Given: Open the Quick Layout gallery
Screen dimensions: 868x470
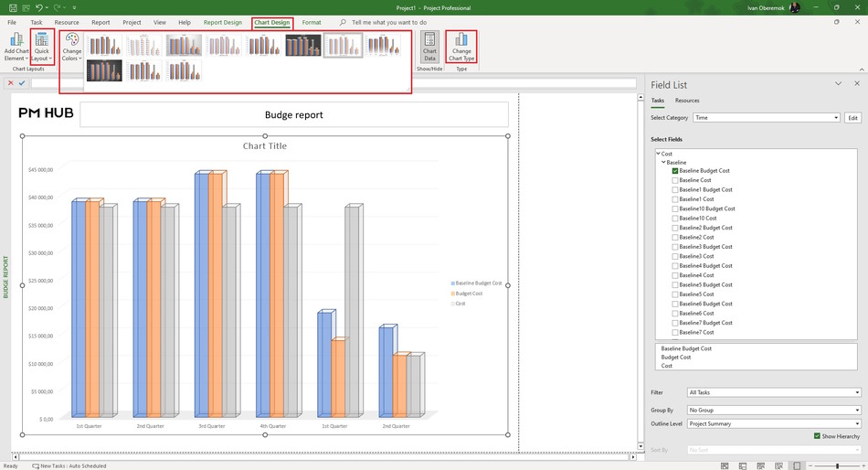Looking at the screenshot, I should coord(41,47).
